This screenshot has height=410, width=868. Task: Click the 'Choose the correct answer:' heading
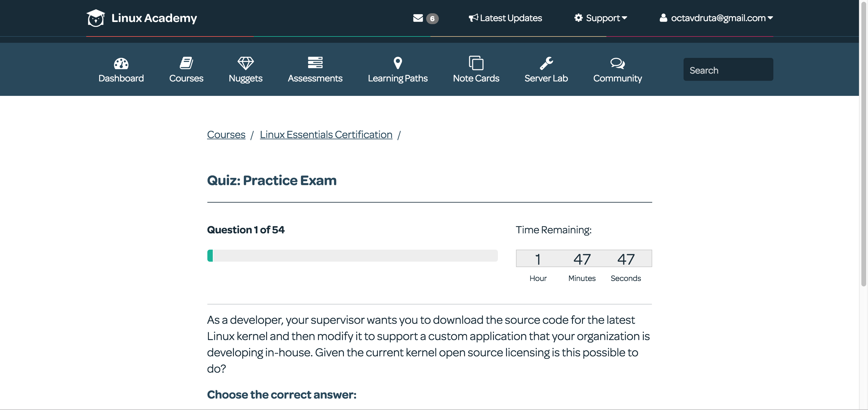tap(282, 395)
